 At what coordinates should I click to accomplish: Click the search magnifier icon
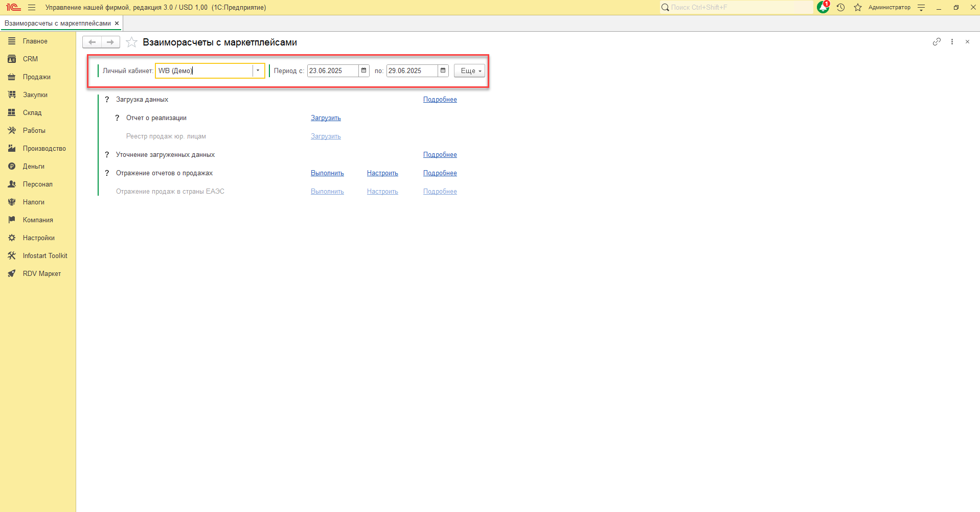[665, 8]
